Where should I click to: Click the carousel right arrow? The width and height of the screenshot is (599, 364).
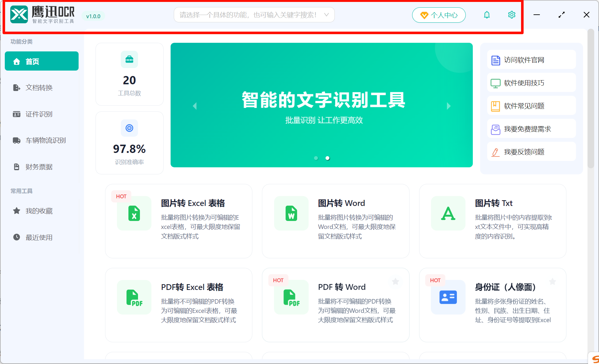449,106
